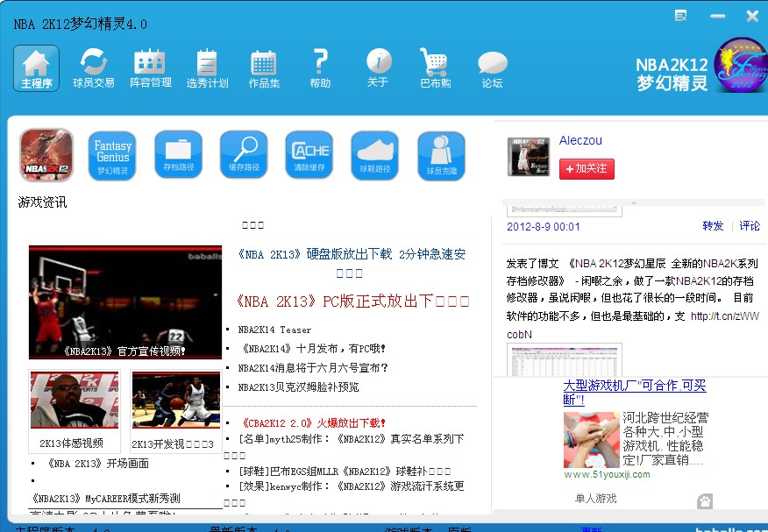The height and width of the screenshot is (532, 768).
Task: Launch the NBA 2K12 game icon
Action: [x=46, y=155]
